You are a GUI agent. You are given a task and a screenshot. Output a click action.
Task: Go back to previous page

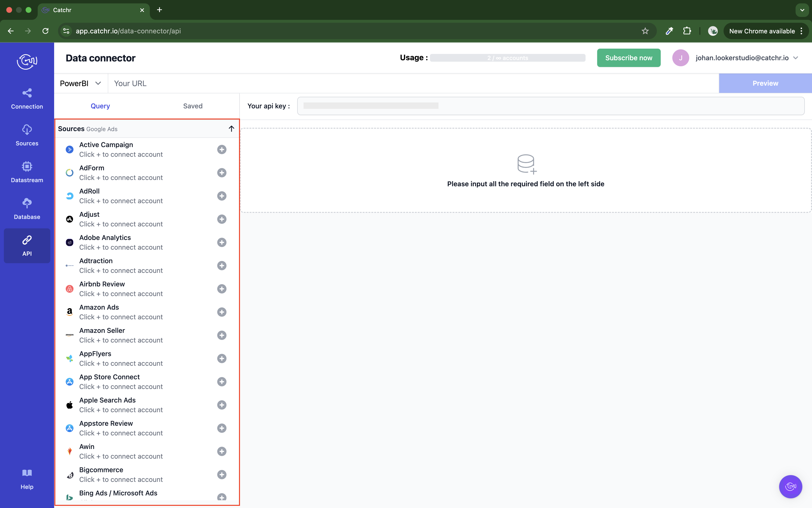pyautogui.click(x=11, y=31)
